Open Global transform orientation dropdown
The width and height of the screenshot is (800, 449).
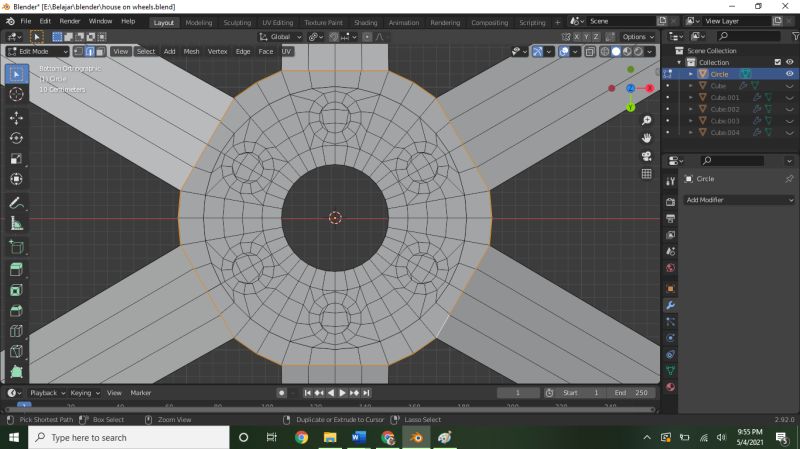(280, 37)
